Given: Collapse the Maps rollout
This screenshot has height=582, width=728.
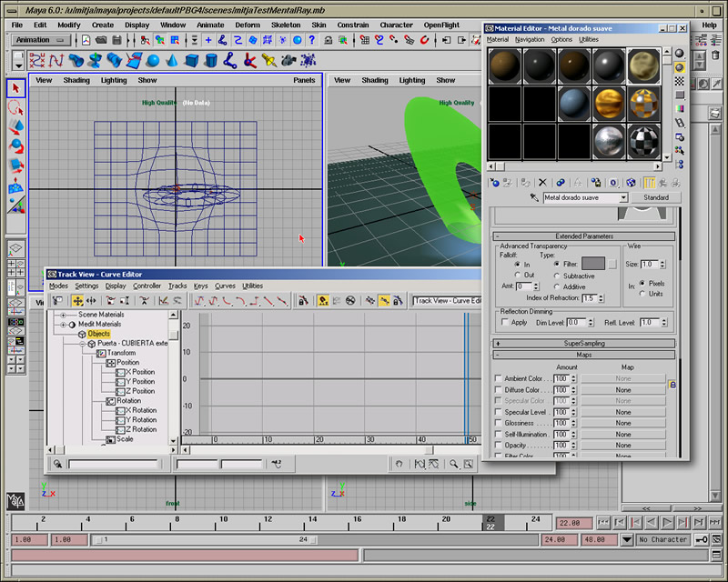Looking at the screenshot, I should click(584, 355).
